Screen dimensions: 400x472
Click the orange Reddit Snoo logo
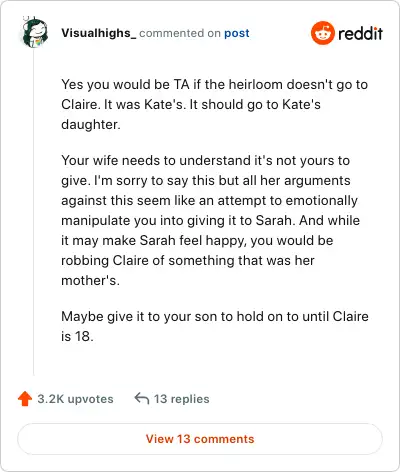pyautogui.click(x=322, y=33)
